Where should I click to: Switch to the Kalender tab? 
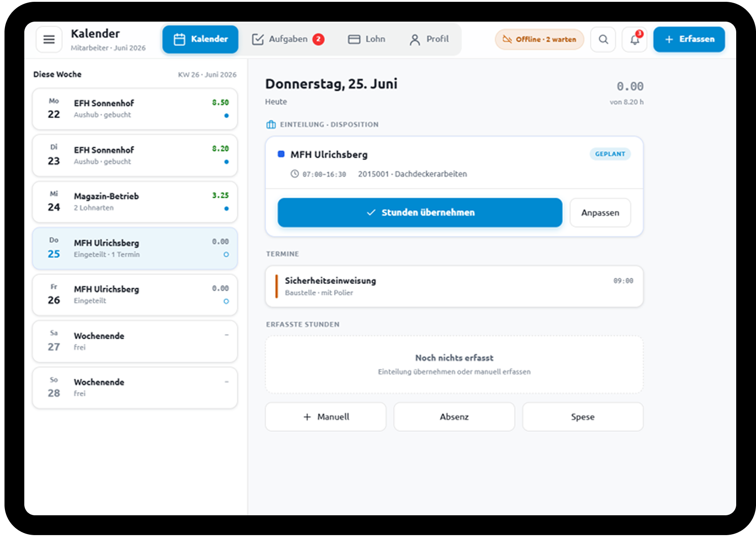(x=200, y=39)
